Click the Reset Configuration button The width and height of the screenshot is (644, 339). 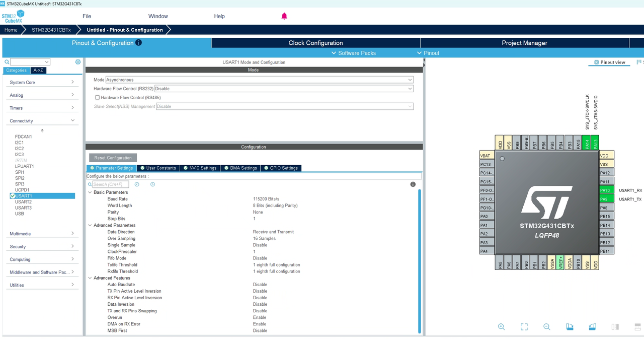pos(113,158)
